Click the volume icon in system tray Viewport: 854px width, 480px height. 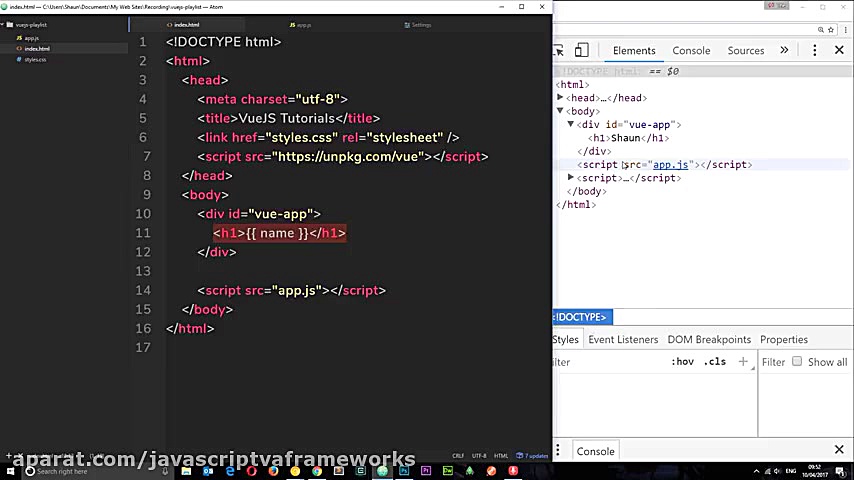[777, 471]
